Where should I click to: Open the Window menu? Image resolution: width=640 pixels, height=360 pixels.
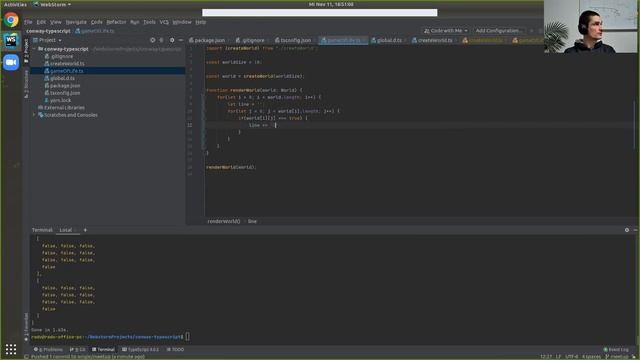pyautogui.click(x=182, y=22)
